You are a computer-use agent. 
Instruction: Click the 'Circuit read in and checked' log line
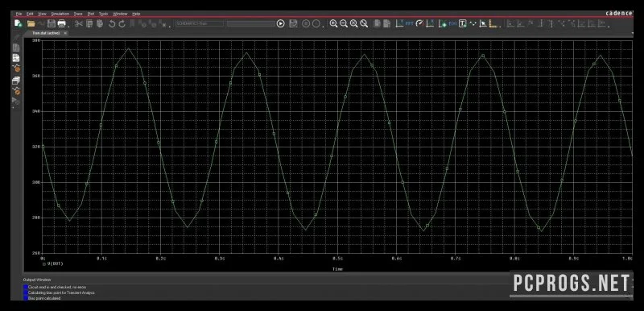click(57, 287)
